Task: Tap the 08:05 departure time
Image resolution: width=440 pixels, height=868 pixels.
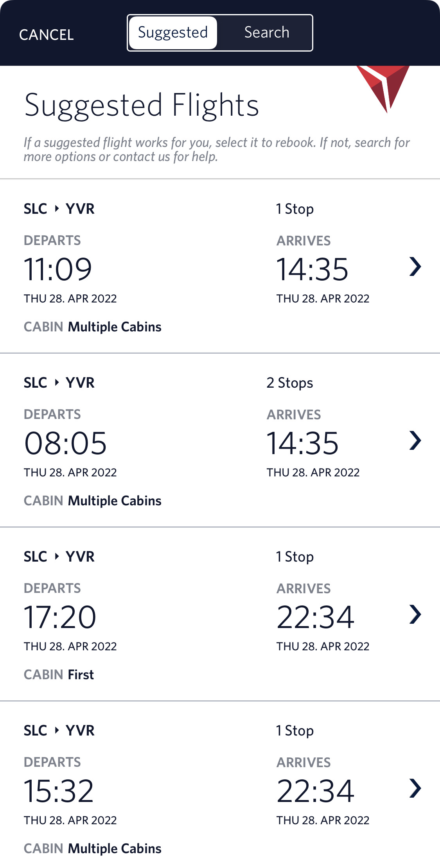Action: pos(65,443)
